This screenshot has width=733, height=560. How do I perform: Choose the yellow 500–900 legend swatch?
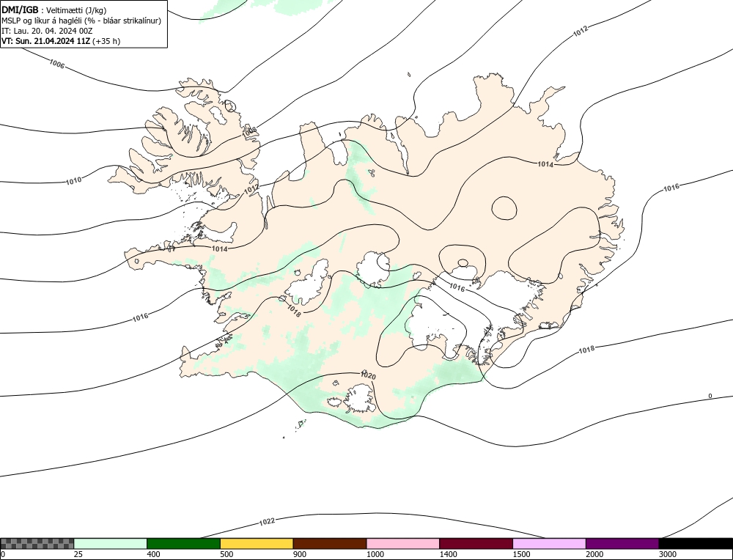click(x=257, y=544)
